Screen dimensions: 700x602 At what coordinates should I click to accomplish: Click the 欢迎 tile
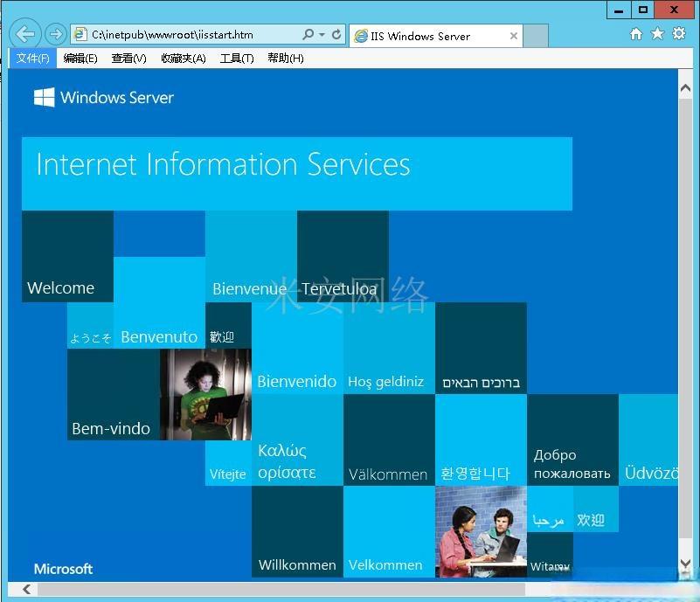(596, 509)
